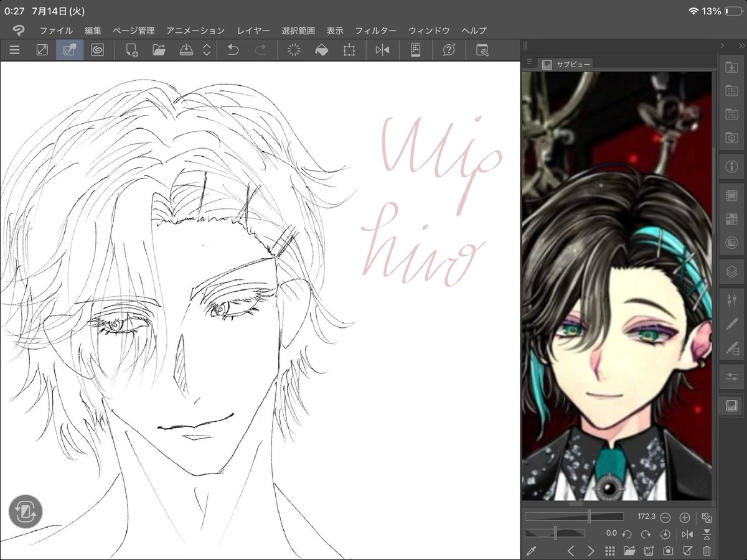Fill with the paint bucket icon
747x560 pixels.
[x=322, y=50]
